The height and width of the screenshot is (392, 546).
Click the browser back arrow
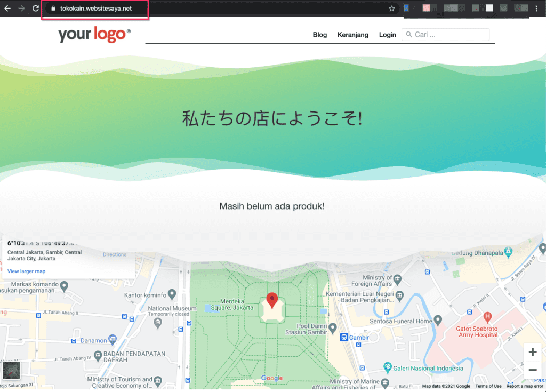coord(7,9)
